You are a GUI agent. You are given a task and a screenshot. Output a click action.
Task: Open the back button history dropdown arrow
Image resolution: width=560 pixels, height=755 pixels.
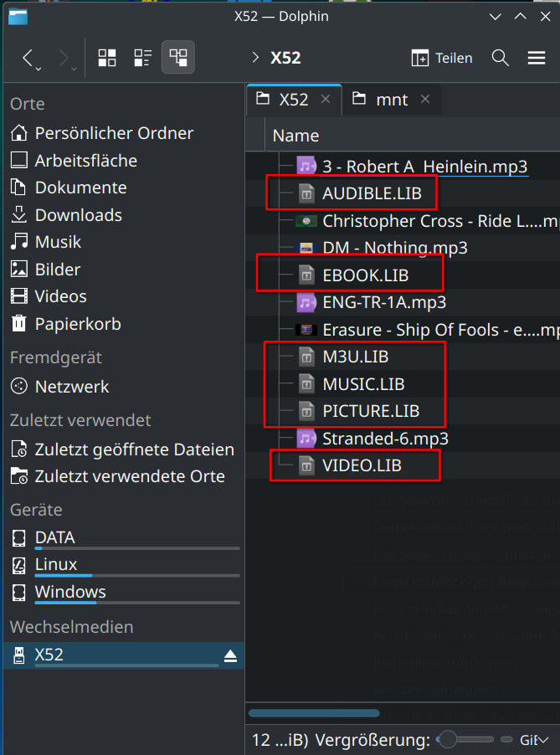pos(39,69)
